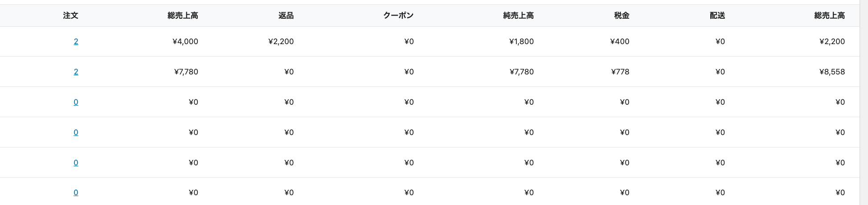Click the vertical scrollbar beside the table
This screenshot has height=205, width=868.
[x=864, y=102]
